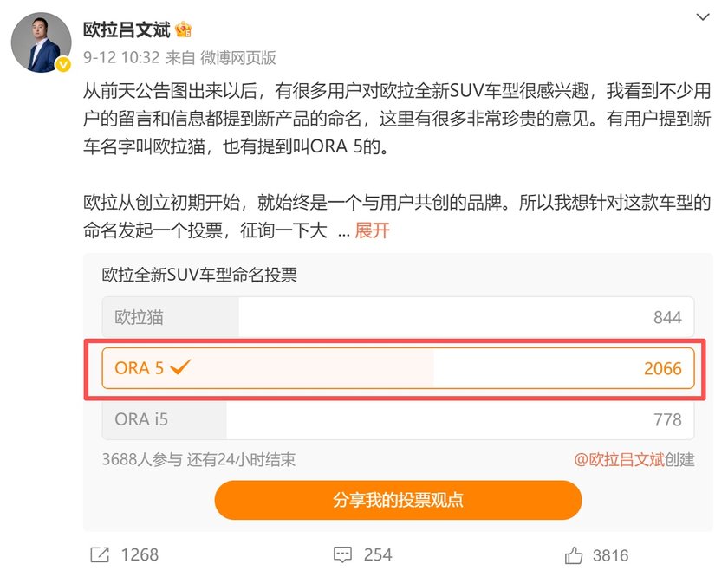Like the post with the thumbs-up icon
Screen dimensions: 728x577
click(x=574, y=554)
